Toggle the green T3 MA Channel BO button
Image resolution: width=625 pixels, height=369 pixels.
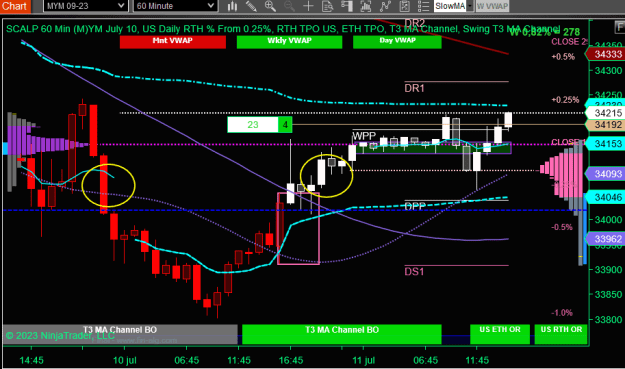(x=342, y=334)
